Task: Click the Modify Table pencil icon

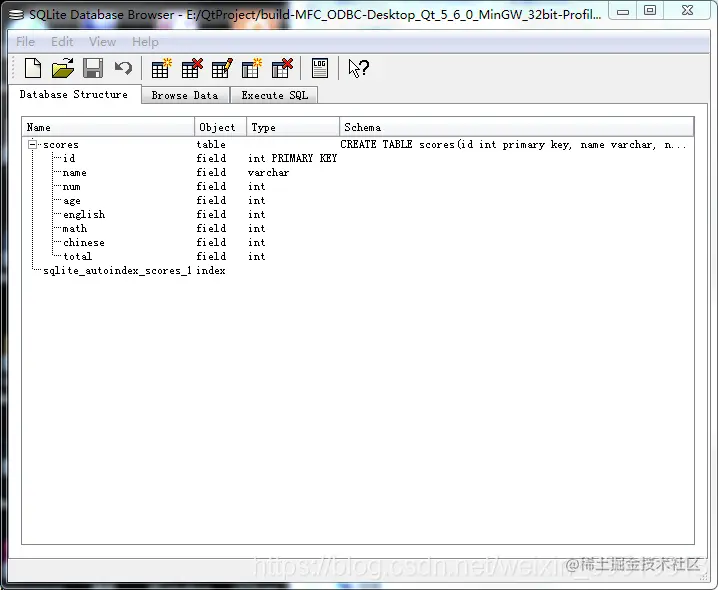Action: point(222,68)
